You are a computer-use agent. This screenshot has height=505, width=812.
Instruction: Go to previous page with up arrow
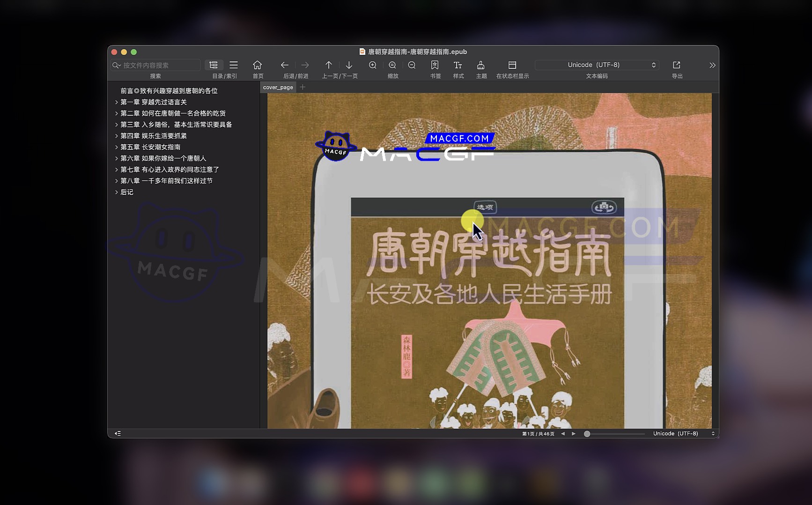[x=329, y=65]
